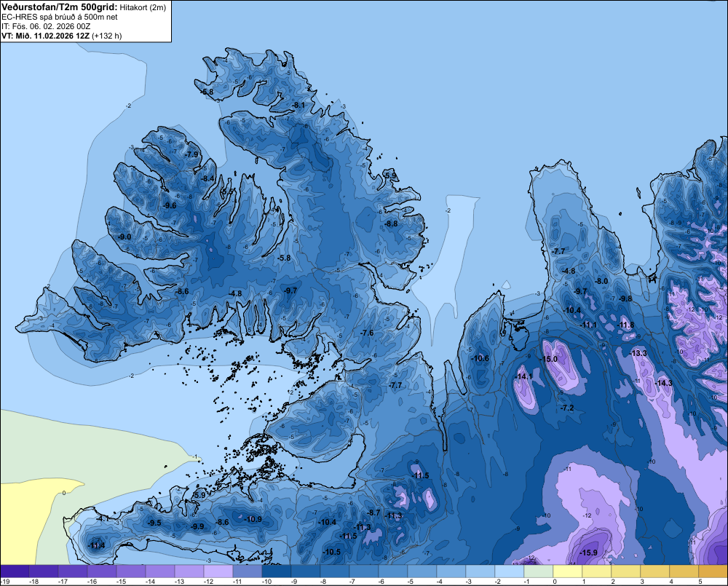The width and height of the screenshot is (728, 586).
Task: Click the 'EC-HRES spá brúuð á 500m net' line
Action: pyautogui.click(x=60, y=17)
